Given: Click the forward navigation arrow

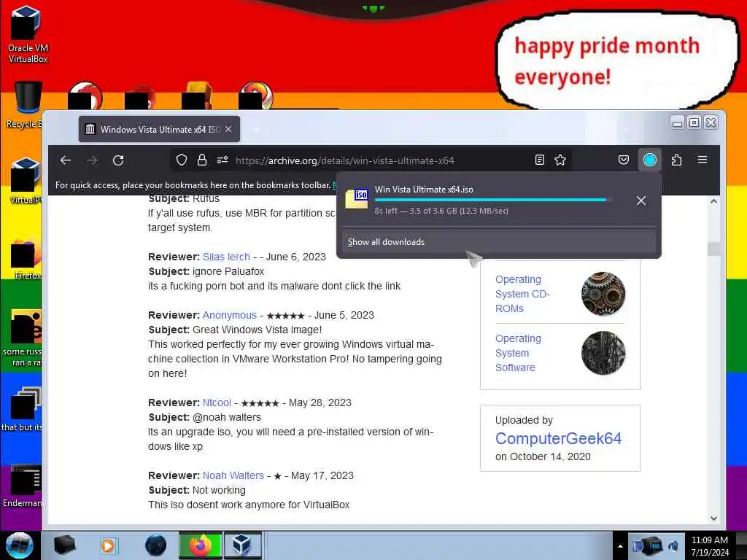Looking at the screenshot, I should (x=92, y=160).
